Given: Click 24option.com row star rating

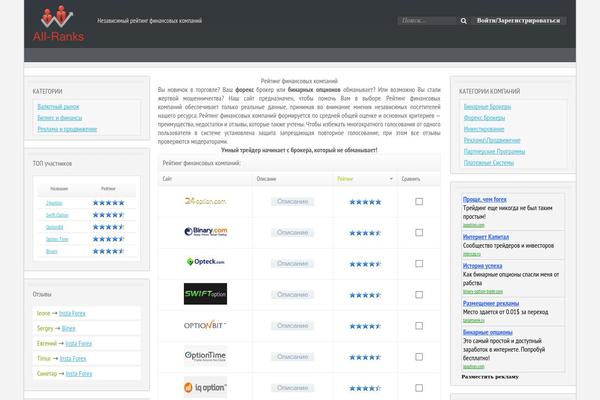Looking at the screenshot, I should click(x=365, y=202).
